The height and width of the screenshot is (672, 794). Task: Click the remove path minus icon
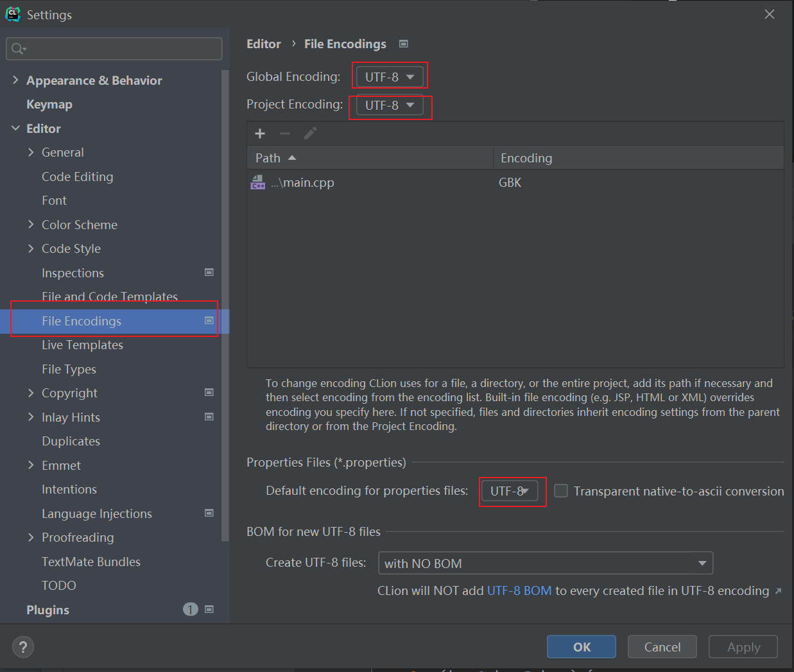click(x=285, y=134)
